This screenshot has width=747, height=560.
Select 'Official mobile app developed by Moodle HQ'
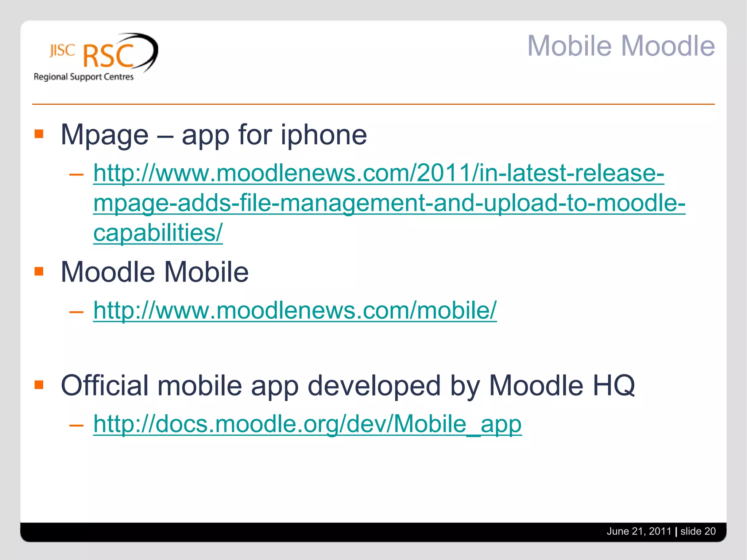click(x=348, y=386)
